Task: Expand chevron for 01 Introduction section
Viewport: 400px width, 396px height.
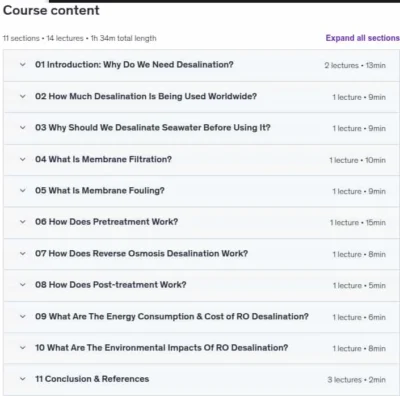Action: click(x=22, y=65)
